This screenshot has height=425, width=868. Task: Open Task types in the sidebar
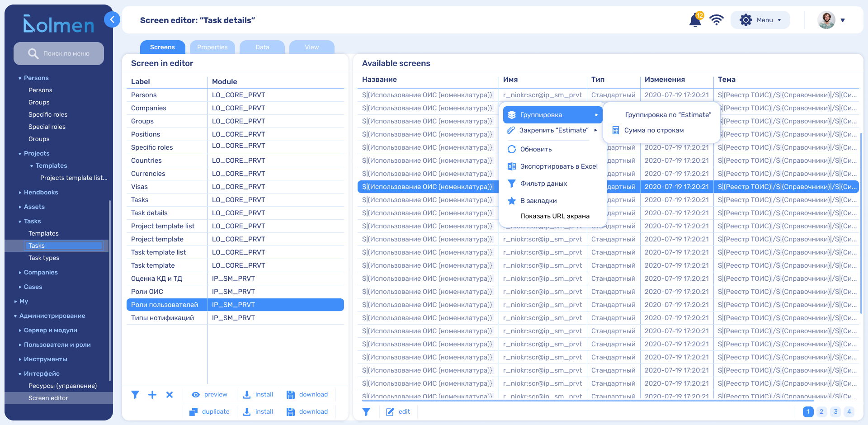pyautogui.click(x=44, y=258)
